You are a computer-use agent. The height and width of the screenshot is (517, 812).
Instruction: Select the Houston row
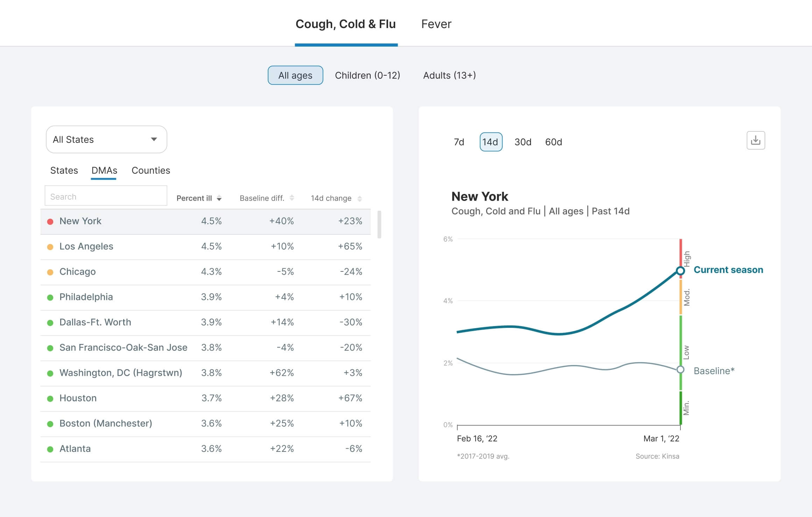pos(205,398)
